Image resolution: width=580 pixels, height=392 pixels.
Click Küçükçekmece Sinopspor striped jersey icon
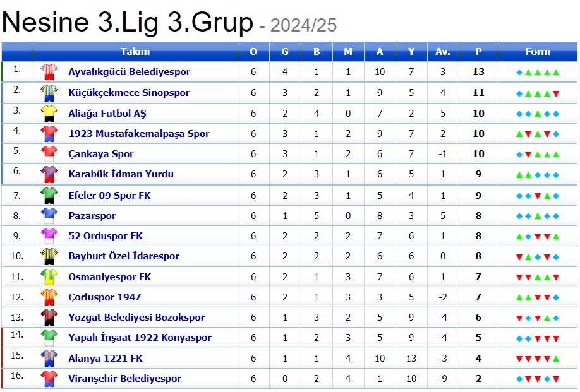(49, 93)
